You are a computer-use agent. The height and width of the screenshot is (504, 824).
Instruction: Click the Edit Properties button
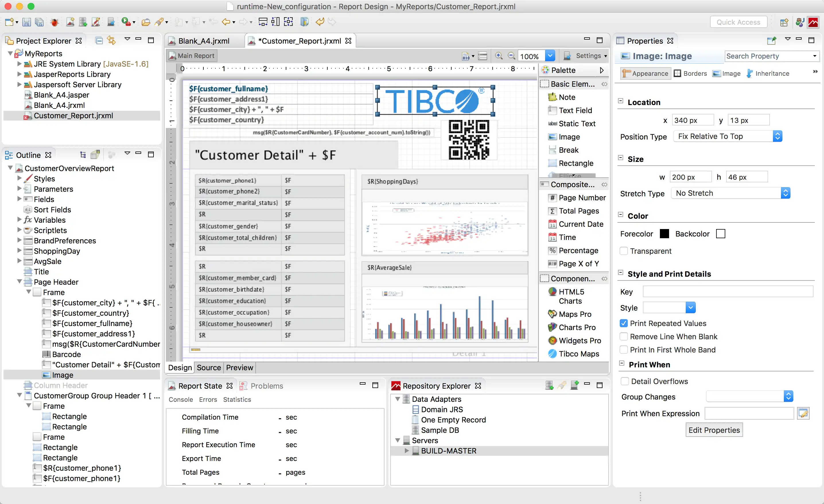(714, 430)
